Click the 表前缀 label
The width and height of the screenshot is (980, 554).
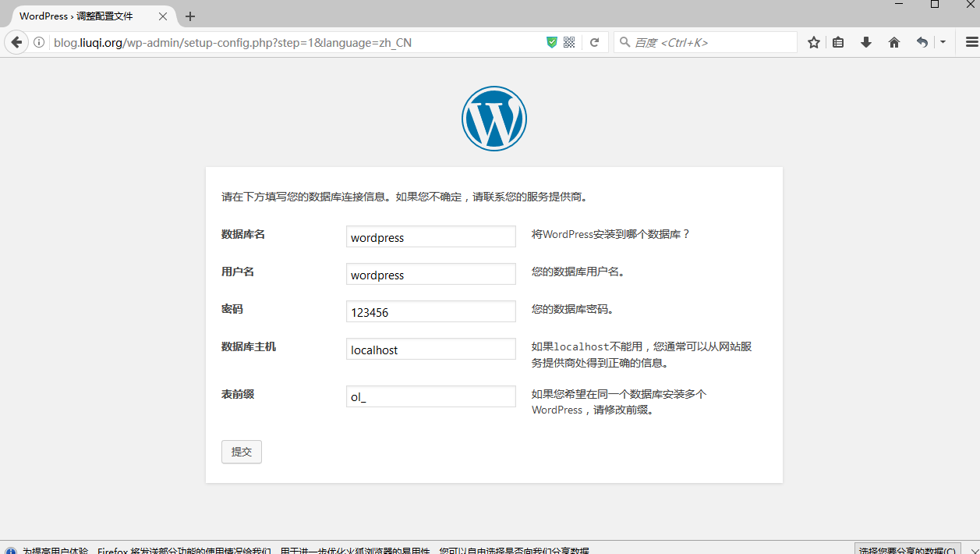point(238,394)
